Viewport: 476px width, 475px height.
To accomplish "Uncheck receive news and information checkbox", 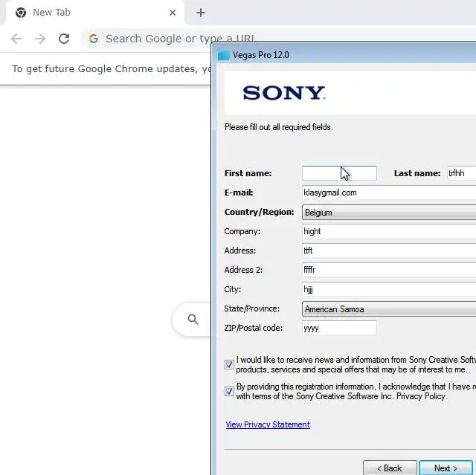I will point(229,364).
